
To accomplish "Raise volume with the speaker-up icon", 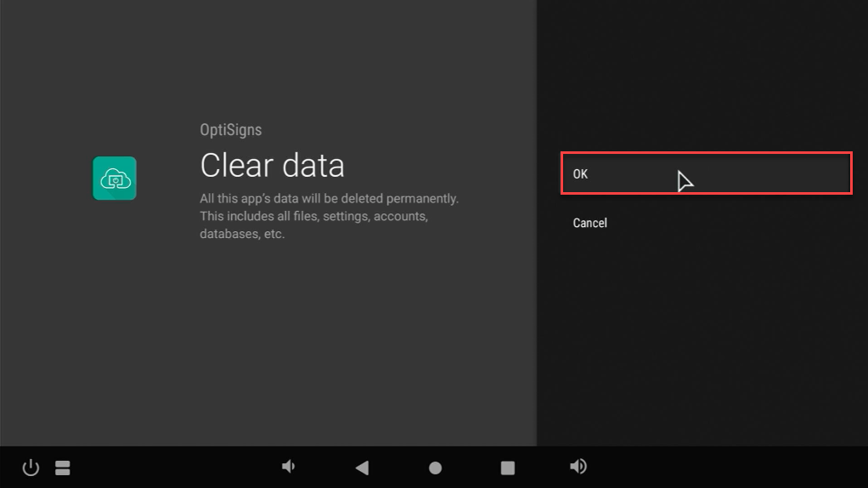I will (578, 467).
